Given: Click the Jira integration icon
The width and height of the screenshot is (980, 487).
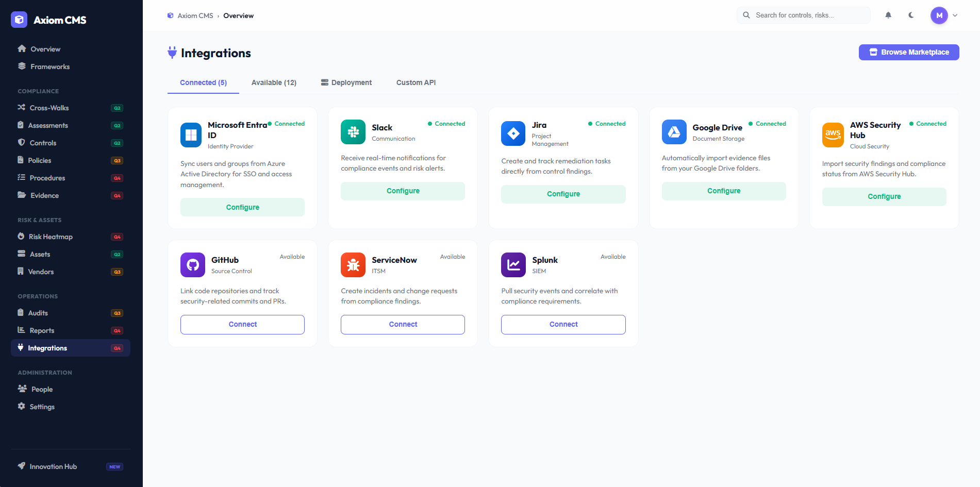Looking at the screenshot, I should click(513, 134).
